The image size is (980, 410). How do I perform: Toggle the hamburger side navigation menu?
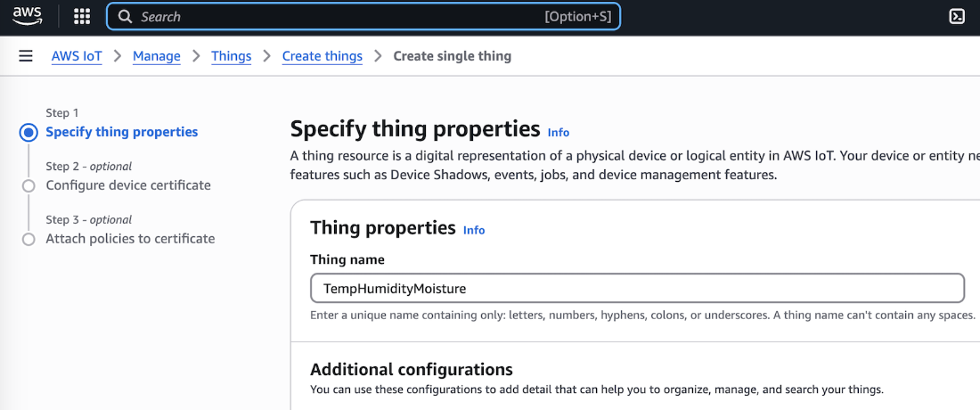coord(26,56)
